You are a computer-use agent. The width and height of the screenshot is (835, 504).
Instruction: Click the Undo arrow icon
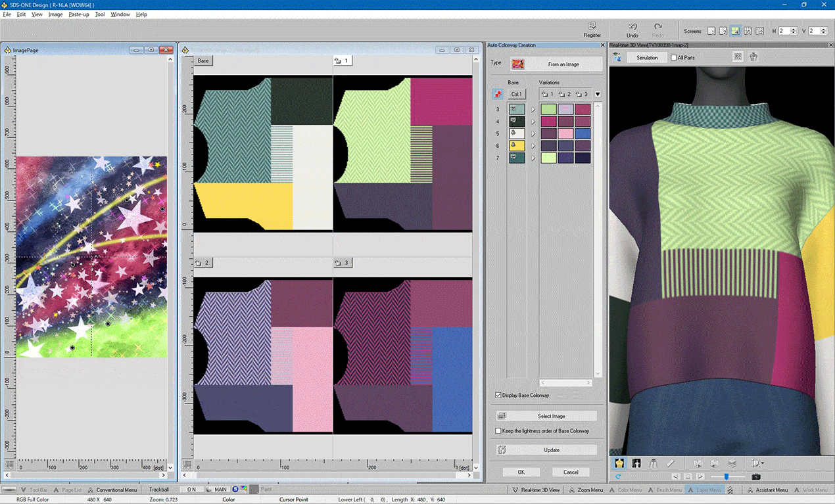(x=632, y=26)
